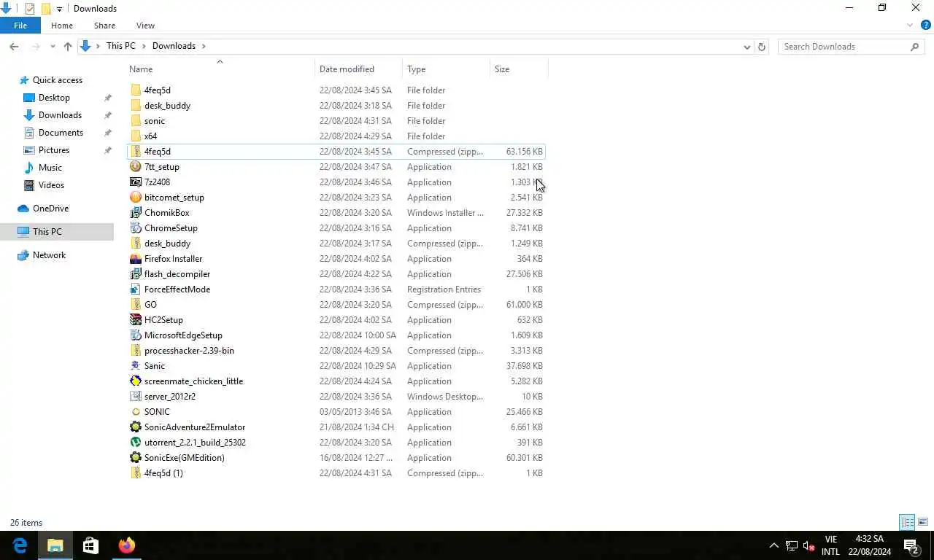Screen dimensions: 934x560
Task: Open Music in the navigation pane
Action: pyautogui.click(x=50, y=168)
